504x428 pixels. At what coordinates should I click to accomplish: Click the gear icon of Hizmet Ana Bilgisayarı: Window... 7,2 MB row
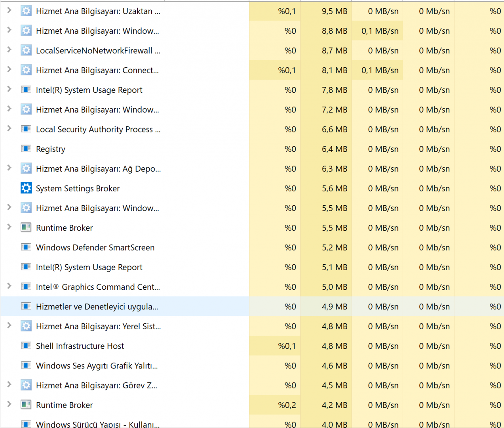click(x=26, y=109)
